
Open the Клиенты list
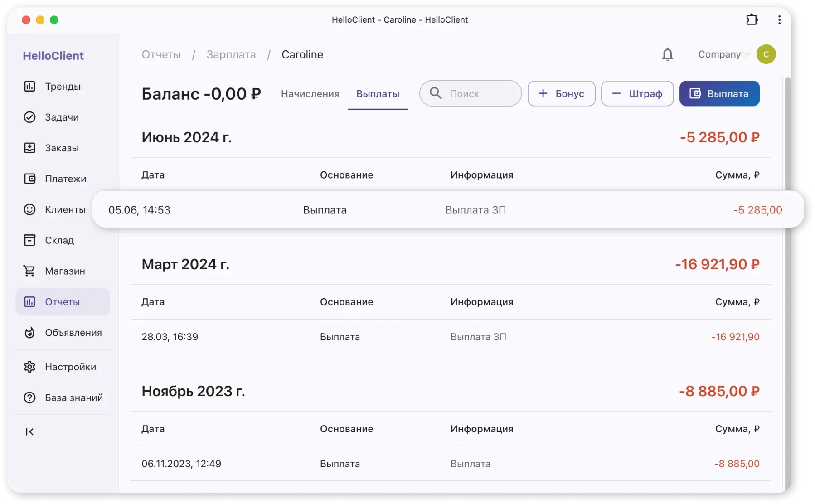tap(62, 209)
